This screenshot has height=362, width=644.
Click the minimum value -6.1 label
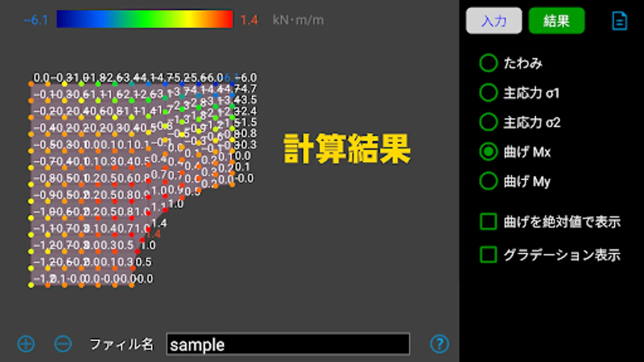36,20
